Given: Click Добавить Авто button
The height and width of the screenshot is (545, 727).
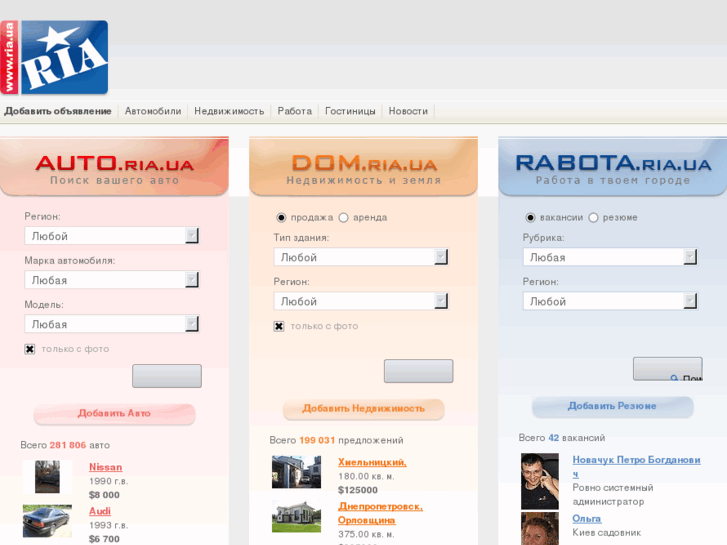Looking at the screenshot, I should point(114,413).
